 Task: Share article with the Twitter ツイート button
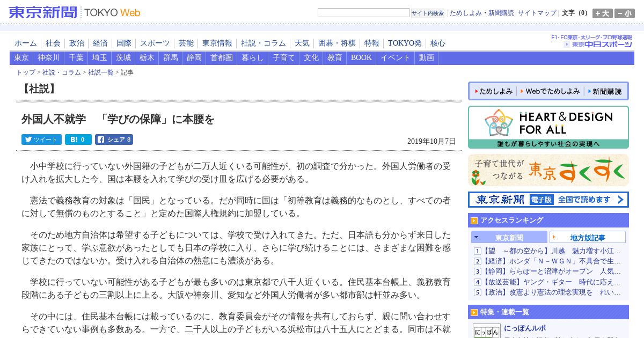point(41,139)
